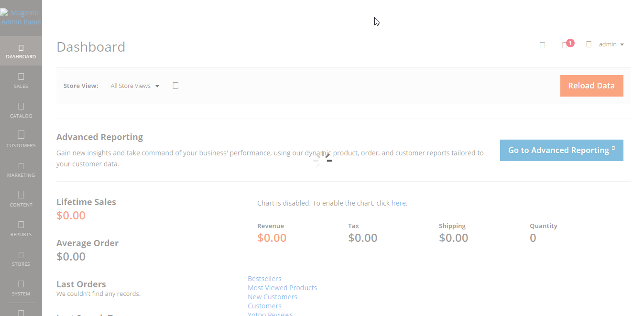Click the Reload Data button

591,86
